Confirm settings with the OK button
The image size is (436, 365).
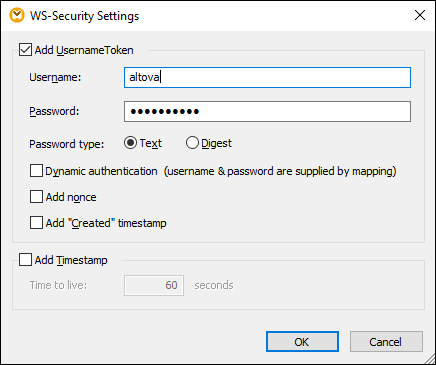(x=302, y=342)
